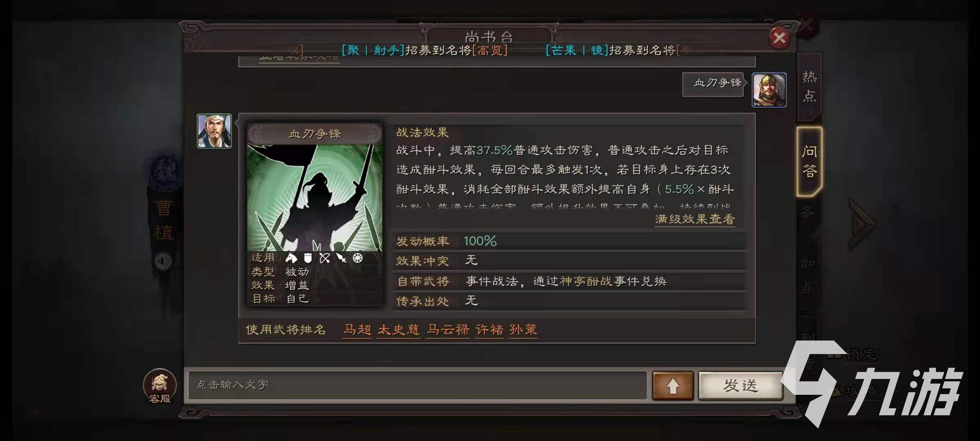This screenshot has width=980, height=441.
Task: Click the orange upload arrow button
Action: (x=673, y=385)
